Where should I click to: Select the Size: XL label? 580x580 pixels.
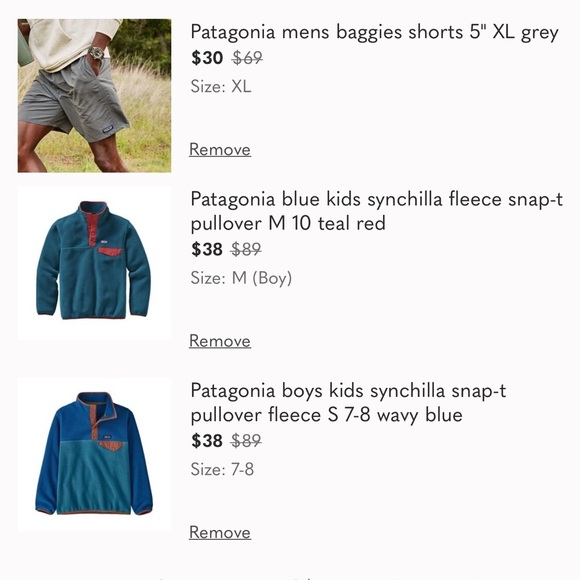tap(221, 87)
